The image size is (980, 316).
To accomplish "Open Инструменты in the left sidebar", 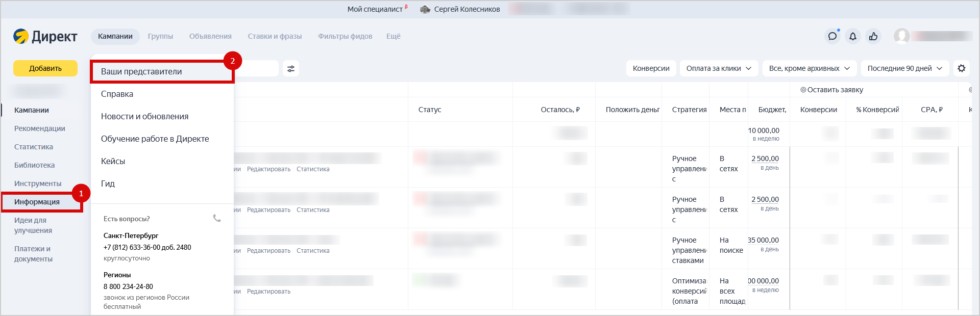I will click(x=38, y=183).
